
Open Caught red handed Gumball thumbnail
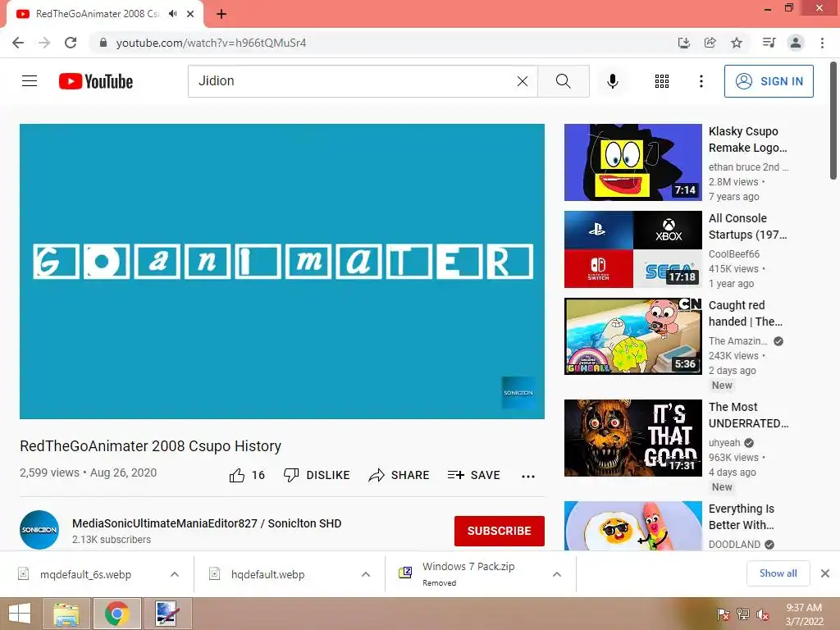[632, 336]
